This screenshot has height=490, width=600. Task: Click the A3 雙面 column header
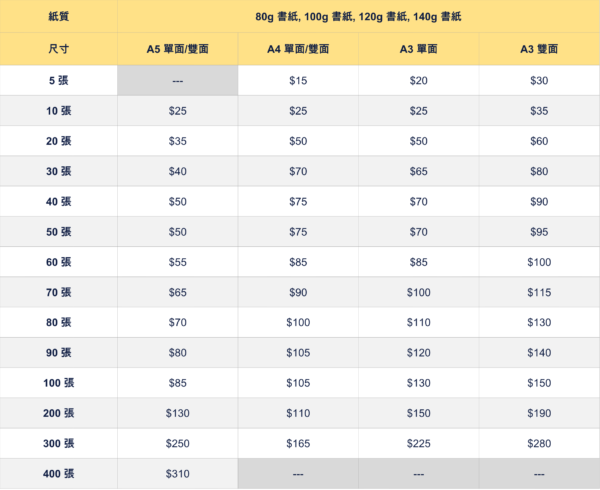click(539, 49)
